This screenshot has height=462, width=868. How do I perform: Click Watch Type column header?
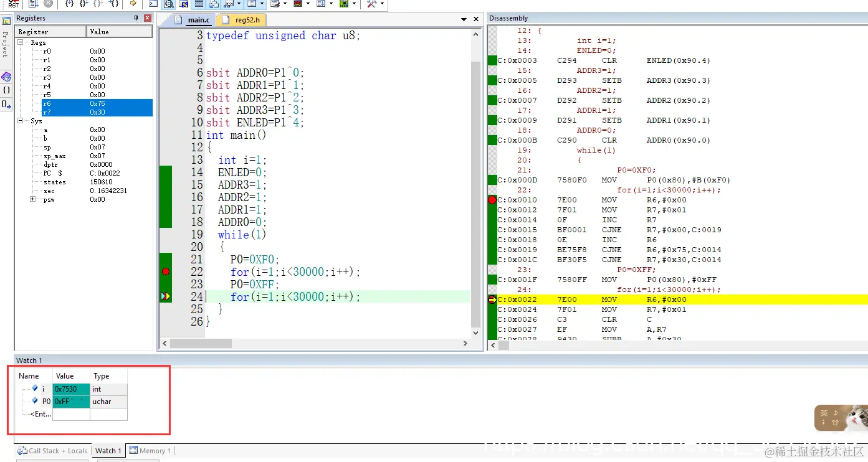[108, 376]
